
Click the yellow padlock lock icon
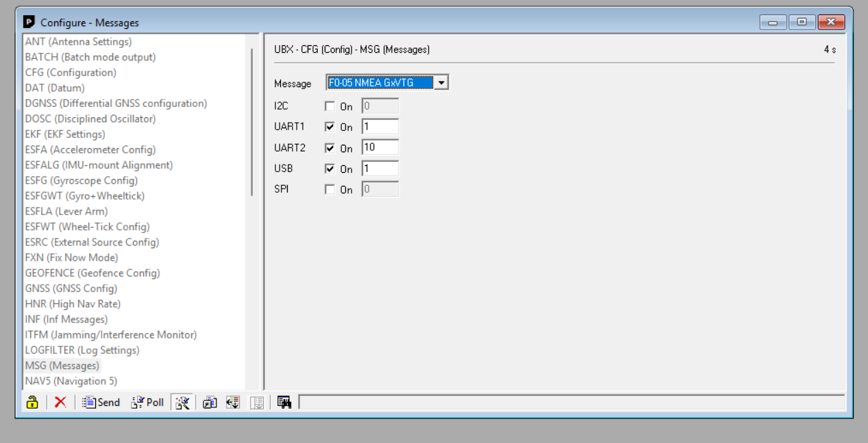pyautogui.click(x=32, y=403)
